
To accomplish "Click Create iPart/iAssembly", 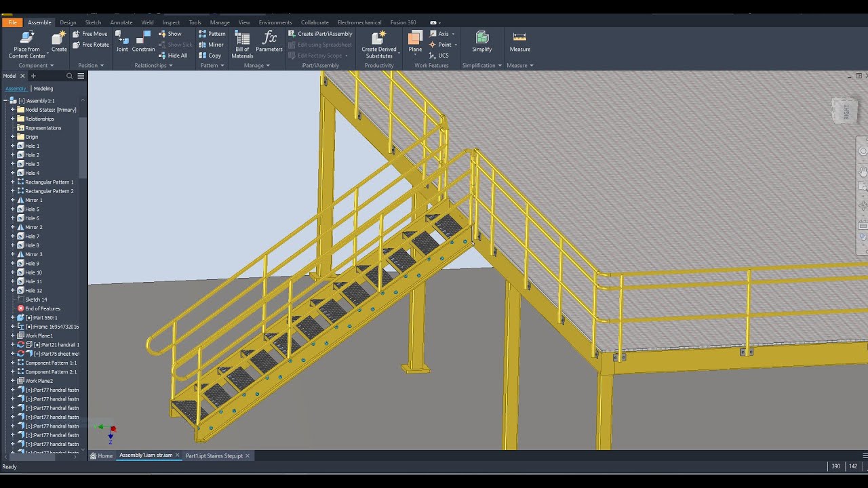I will [x=320, y=34].
